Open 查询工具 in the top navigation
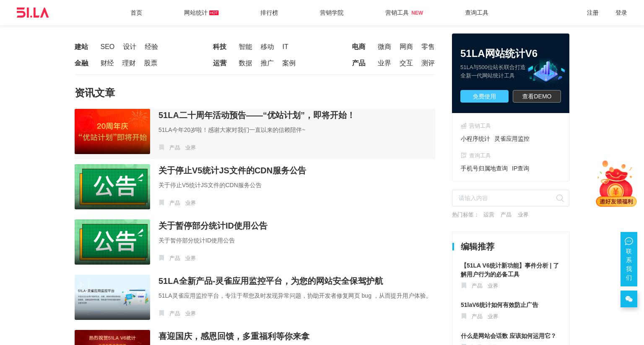 click(477, 13)
